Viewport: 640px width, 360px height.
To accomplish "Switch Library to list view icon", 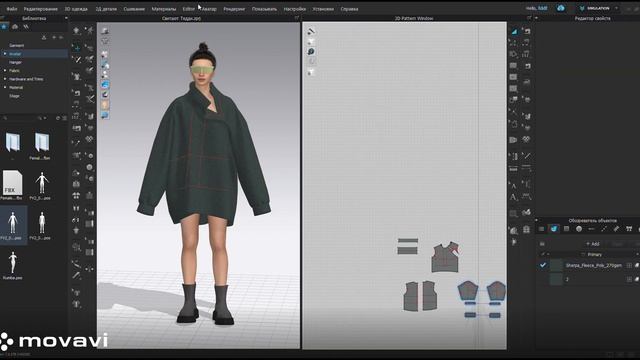I will coord(64,118).
